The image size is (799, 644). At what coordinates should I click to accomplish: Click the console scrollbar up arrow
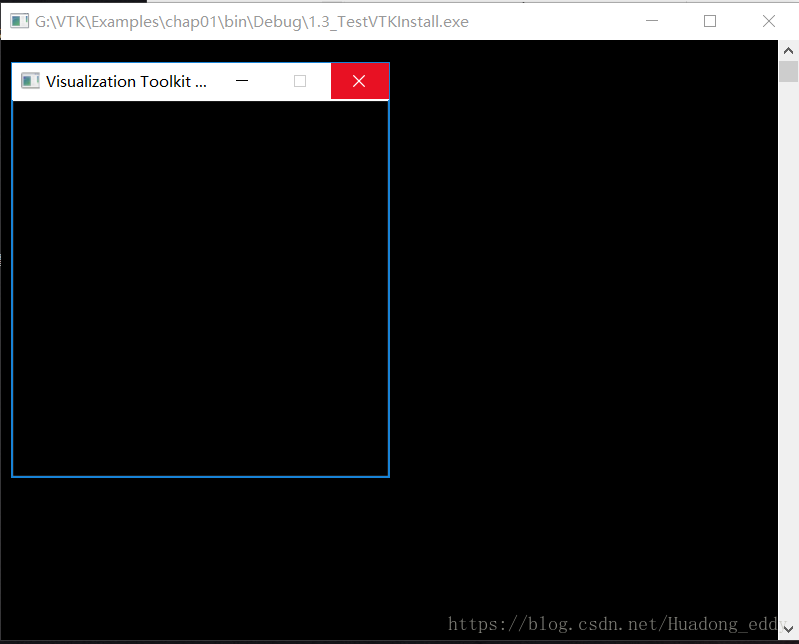coord(788,50)
